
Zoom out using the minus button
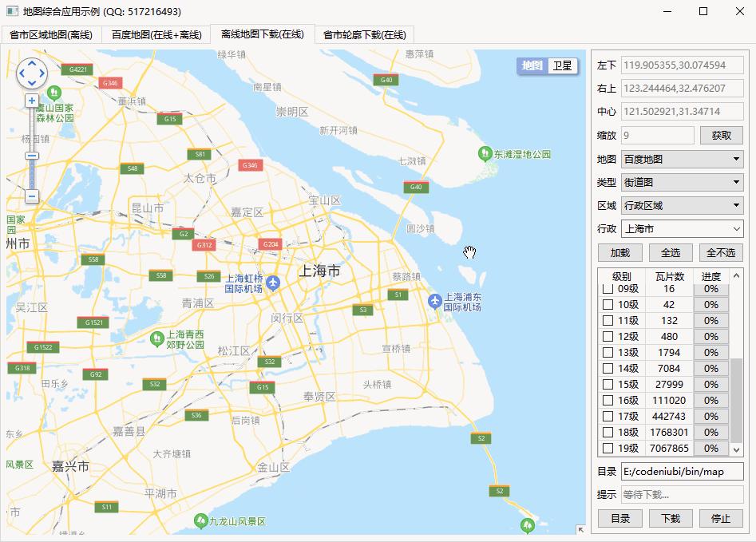click(31, 196)
